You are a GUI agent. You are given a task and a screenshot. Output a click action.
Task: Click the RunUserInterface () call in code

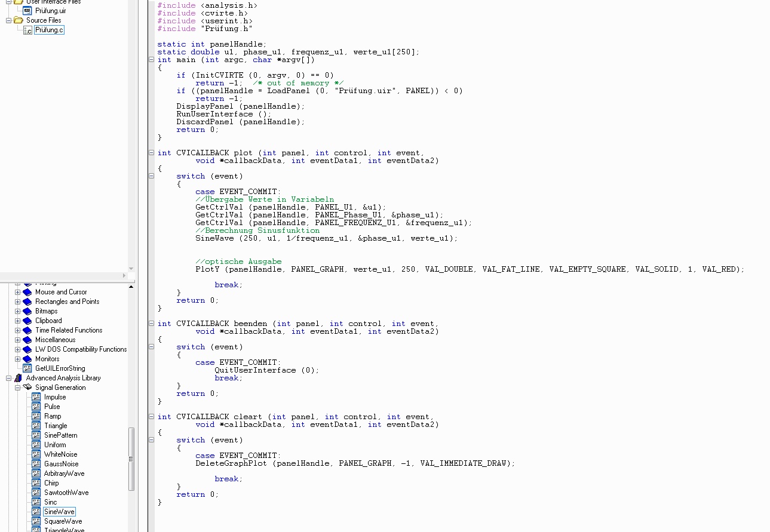tap(223, 114)
